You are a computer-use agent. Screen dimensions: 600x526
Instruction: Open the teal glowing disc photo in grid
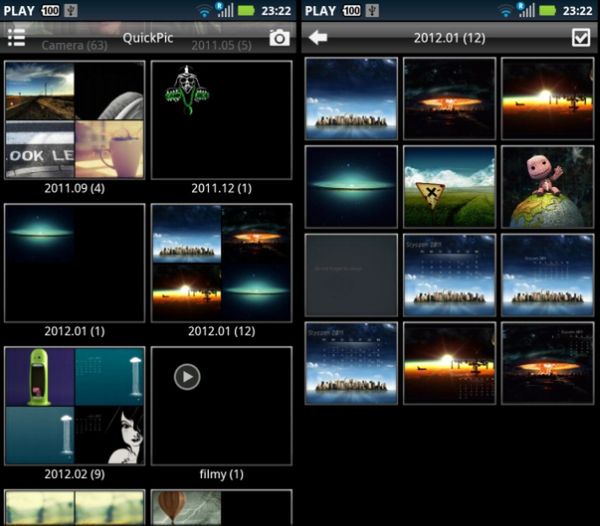[351, 187]
